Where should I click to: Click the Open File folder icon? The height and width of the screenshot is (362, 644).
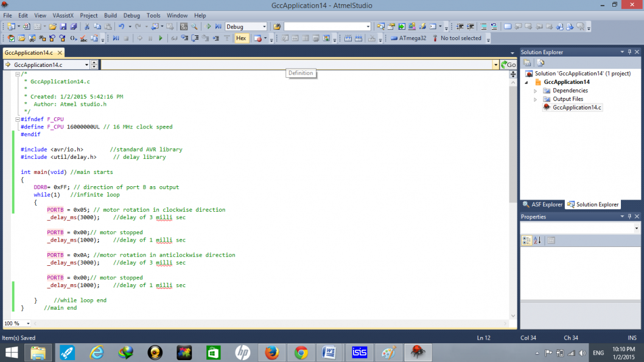(53, 27)
